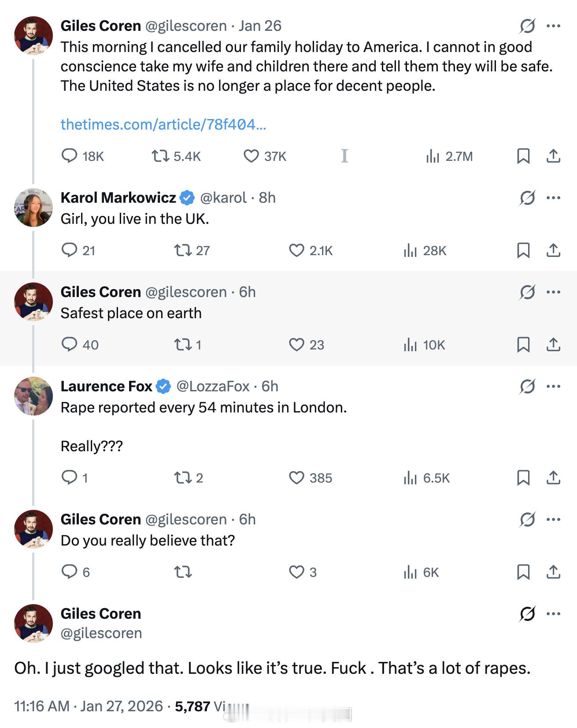Open Karol Markowicz's display name
The image size is (577, 728).
coord(118,198)
